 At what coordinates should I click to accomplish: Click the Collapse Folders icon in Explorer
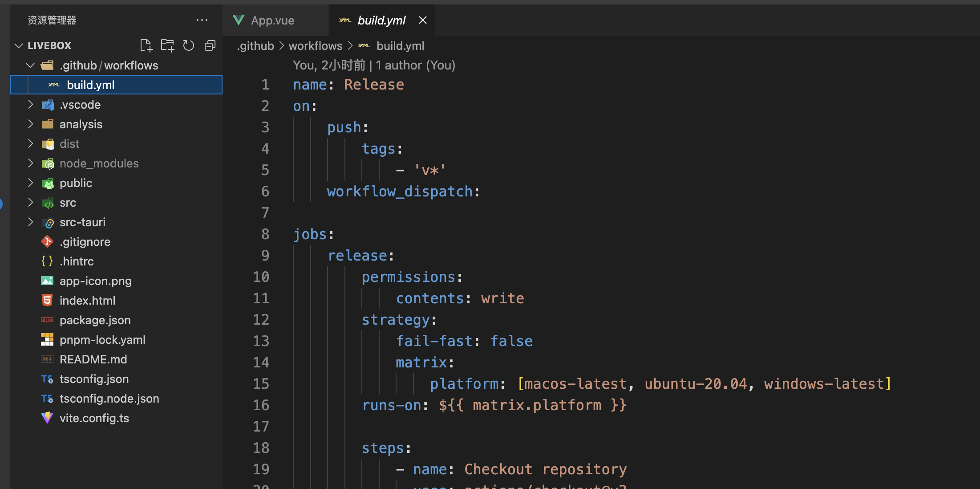[x=210, y=45]
